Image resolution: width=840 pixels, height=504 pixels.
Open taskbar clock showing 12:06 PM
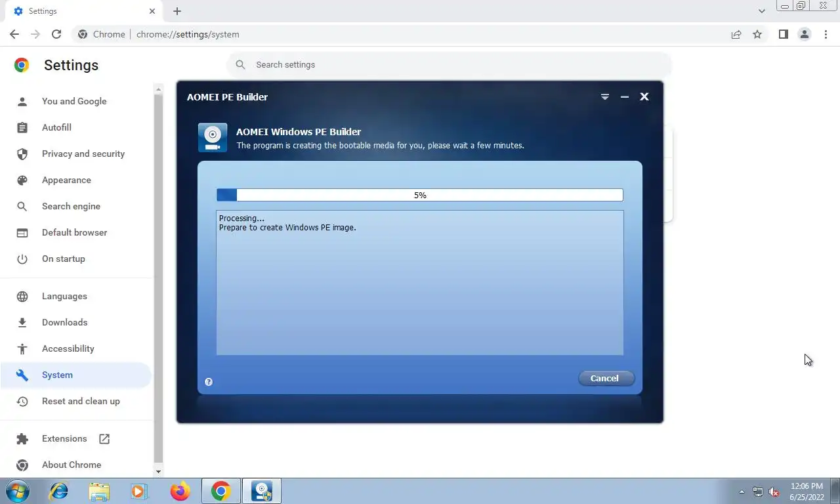point(807,492)
